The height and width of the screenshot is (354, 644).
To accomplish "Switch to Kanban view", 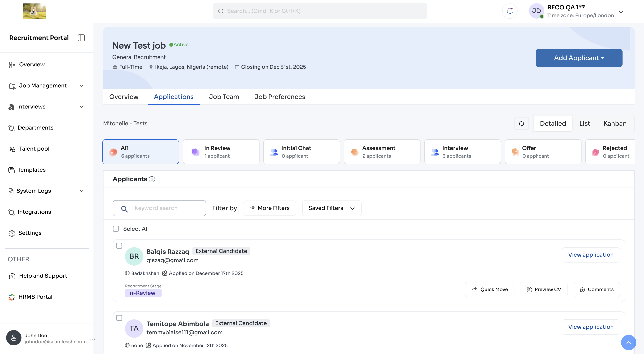I will tap(615, 124).
